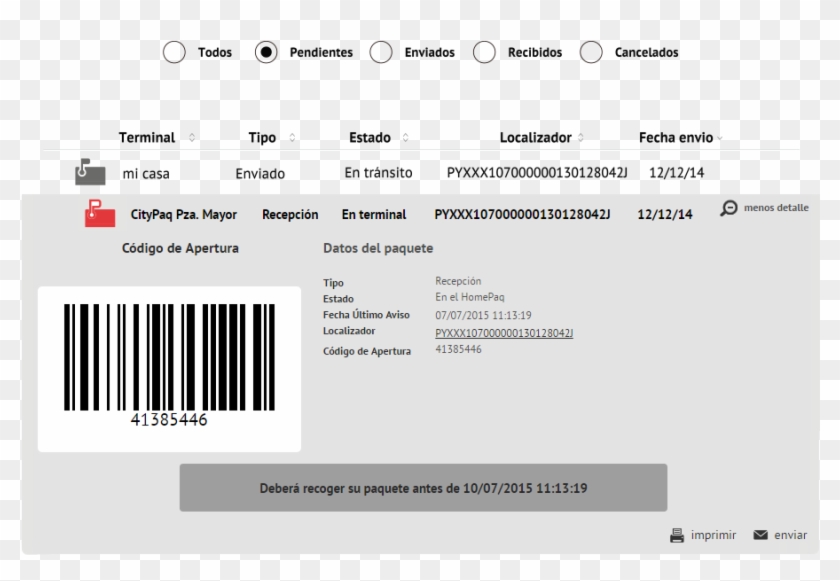The width and height of the screenshot is (840, 581).
Task: Click the Localizador column header
Action: point(534,137)
